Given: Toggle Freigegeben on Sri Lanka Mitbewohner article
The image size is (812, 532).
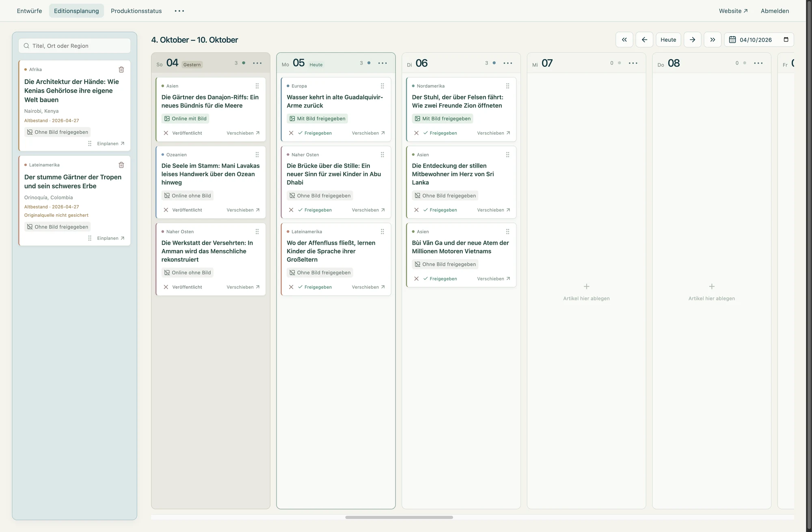Looking at the screenshot, I should tap(440, 210).
